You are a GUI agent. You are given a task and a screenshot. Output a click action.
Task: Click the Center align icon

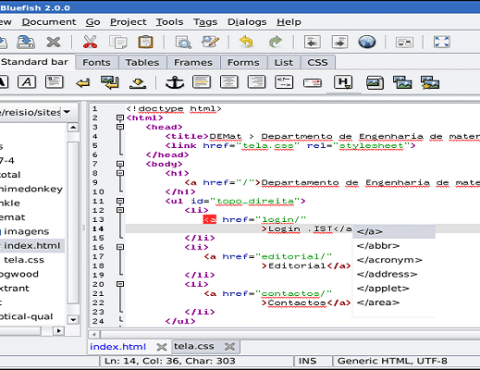pos(229,82)
